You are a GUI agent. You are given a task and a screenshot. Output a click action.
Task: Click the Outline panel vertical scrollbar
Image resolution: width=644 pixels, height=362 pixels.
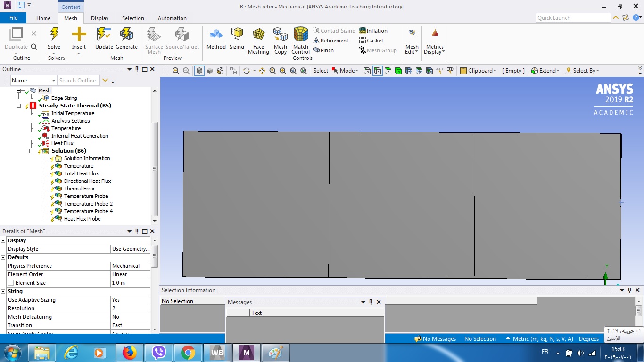click(154, 169)
